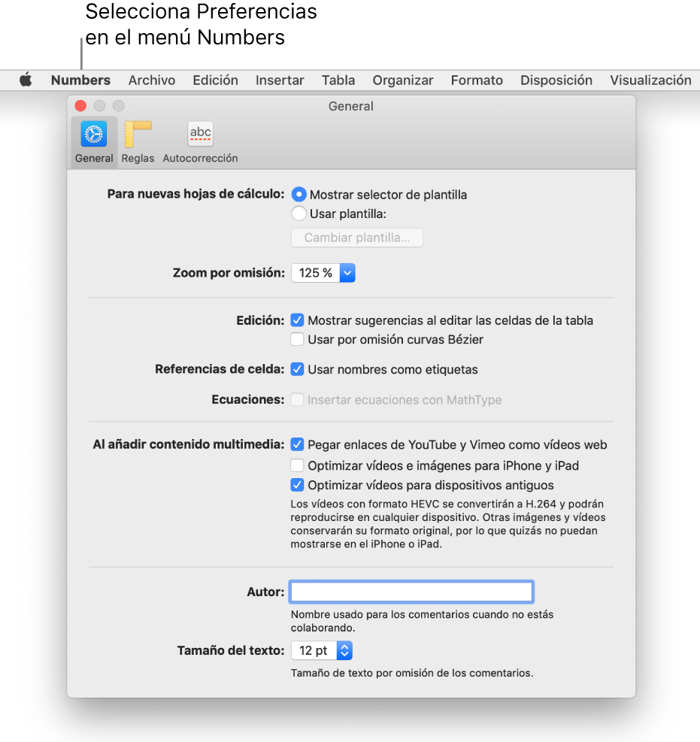Open the Numbers menu
Viewport: 700px width, 742px height.
(80, 80)
